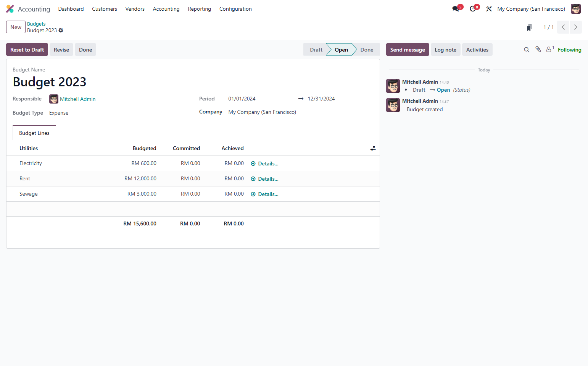Click the Revise button
The width and height of the screenshot is (588, 366).
click(x=61, y=50)
